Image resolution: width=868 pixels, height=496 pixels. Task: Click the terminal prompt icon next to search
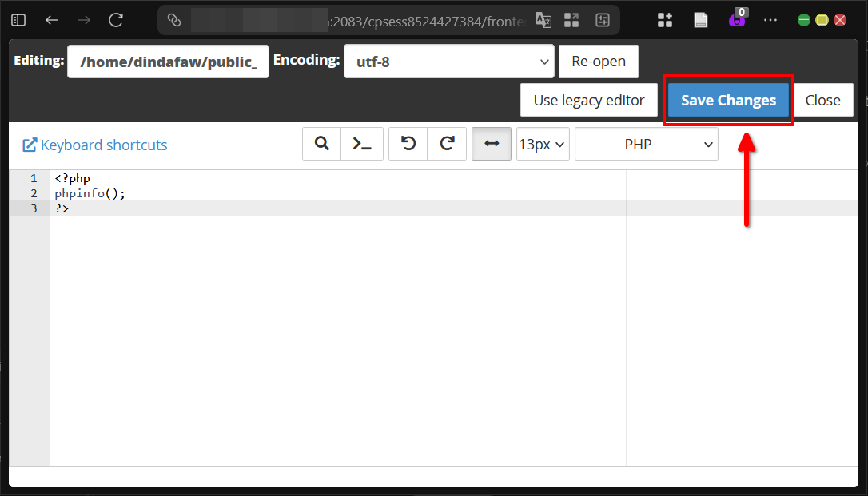(361, 144)
